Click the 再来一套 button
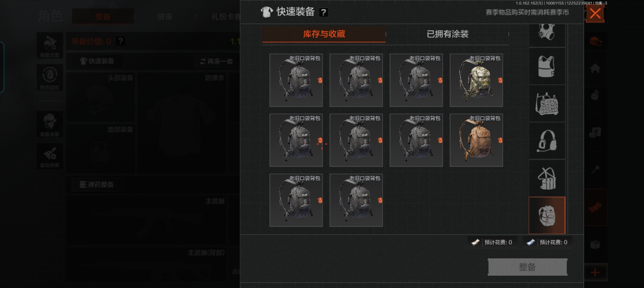This screenshot has width=644, height=288. click(x=217, y=62)
